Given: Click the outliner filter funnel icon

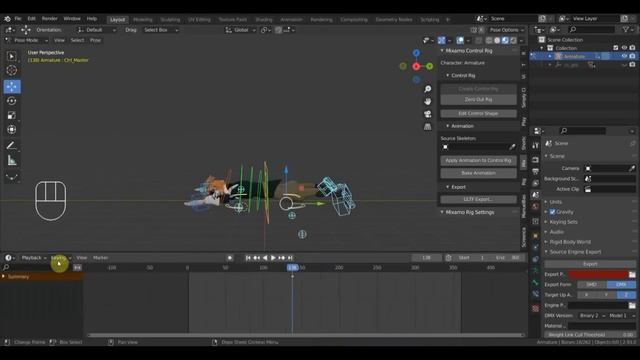Looking at the screenshot, I should [x=626, y=29].
